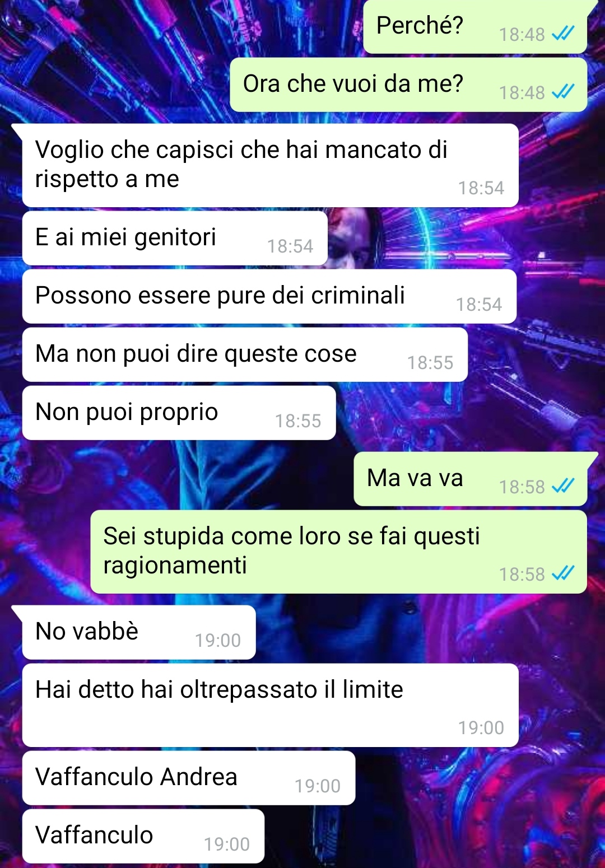The height and width of the screenshot is (868, 605).
Task: Tap the read checkmarks on 'Sei stupida come loro'
Action: tap(563, 574)
